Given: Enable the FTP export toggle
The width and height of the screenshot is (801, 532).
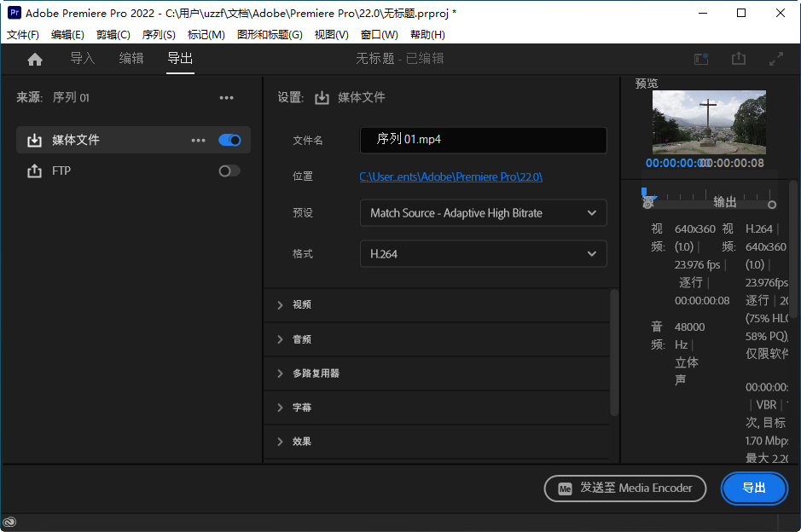Looking at the screenshot, I should (x=229, y=171).
